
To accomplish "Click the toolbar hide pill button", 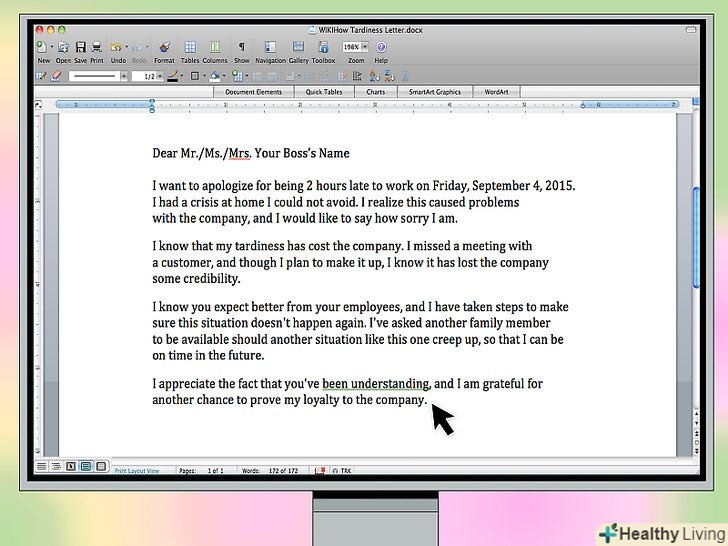I will (691, 30).
